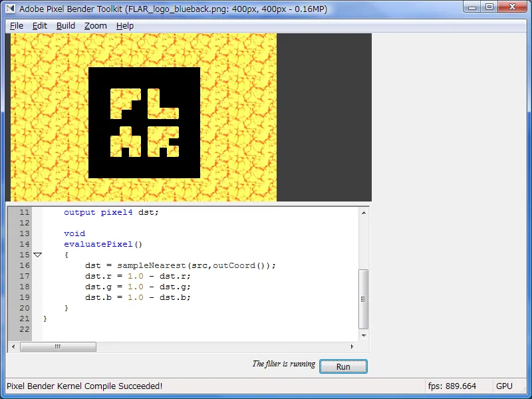Click the GPU indicator in status bar
The height and width of the screenshot is (399, 532).
point(504,386)
